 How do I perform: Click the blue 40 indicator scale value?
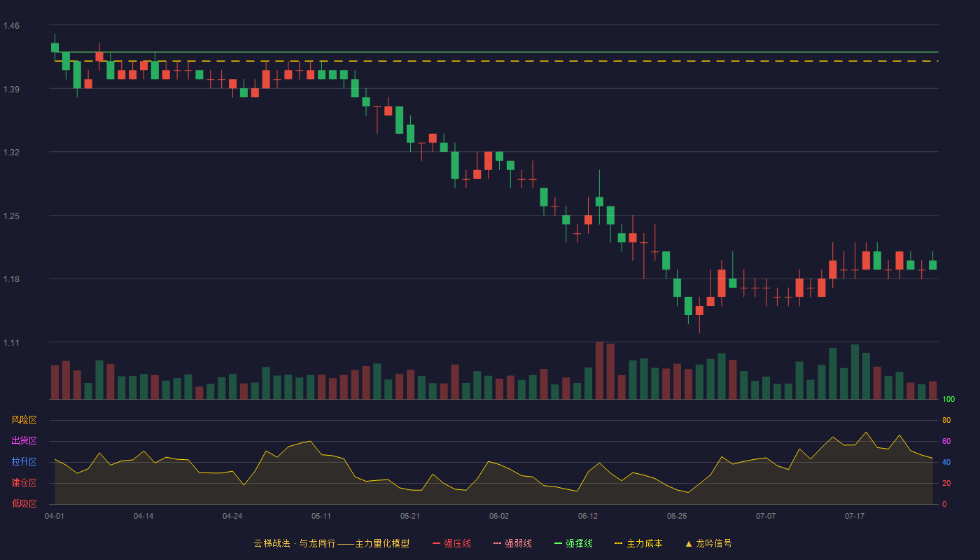point(946,462)
